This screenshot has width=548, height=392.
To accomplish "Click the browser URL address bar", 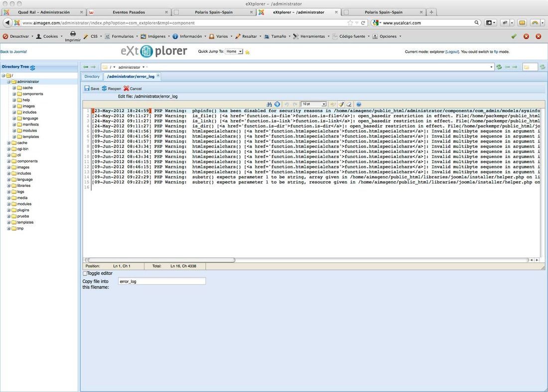I will [x=183, y=23].
